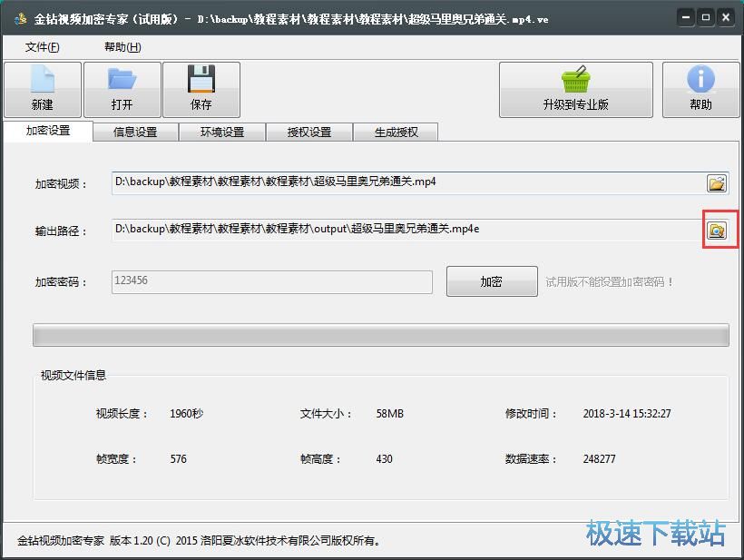Open the 帮助 info toolbar button
This screenshot has width=744, height=560.
700,90
